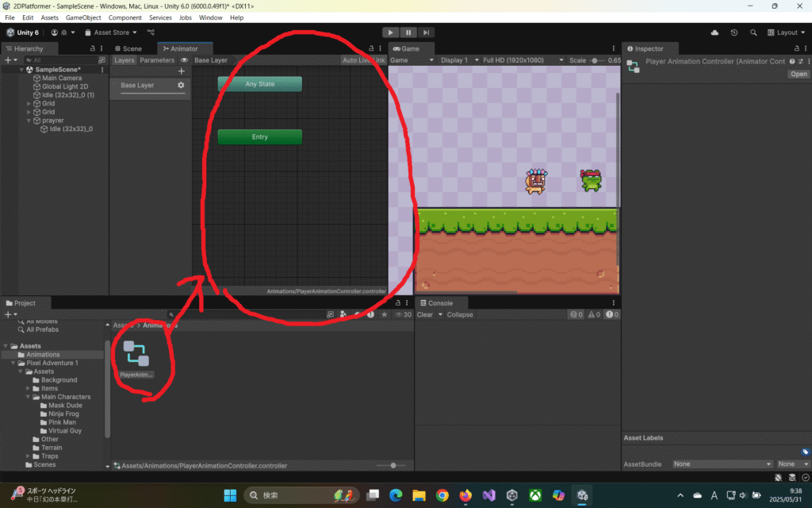Viewport: 812px width, 508px height.
Task: Click the version control icon beside Asset Store
Action: pos(151,32)
